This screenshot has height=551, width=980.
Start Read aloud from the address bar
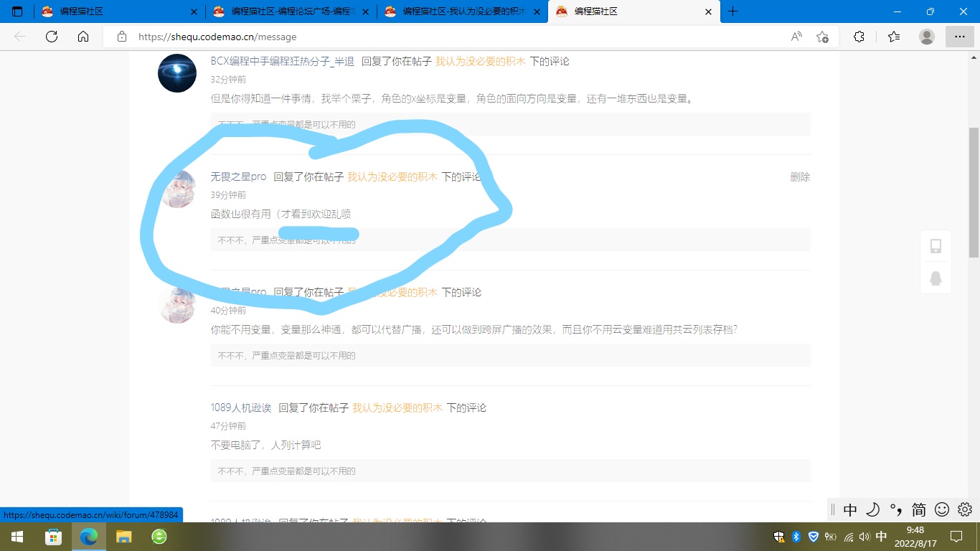(x=796, y=37)
